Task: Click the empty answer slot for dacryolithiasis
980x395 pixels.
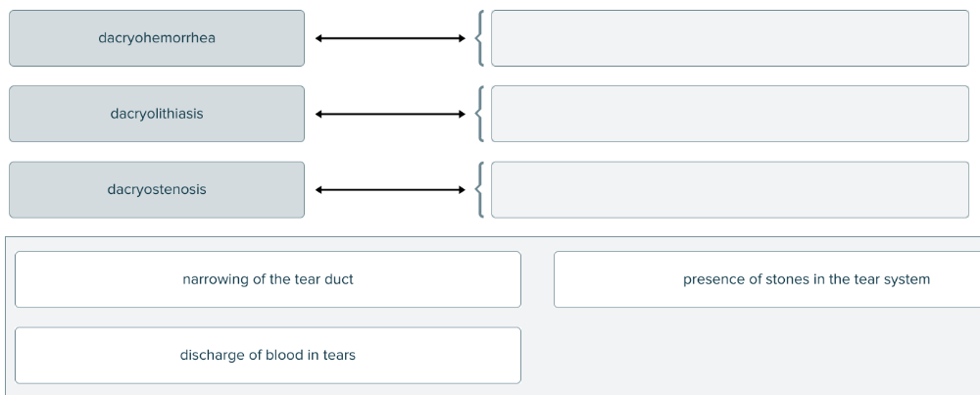Action: (x=729, y=114)
